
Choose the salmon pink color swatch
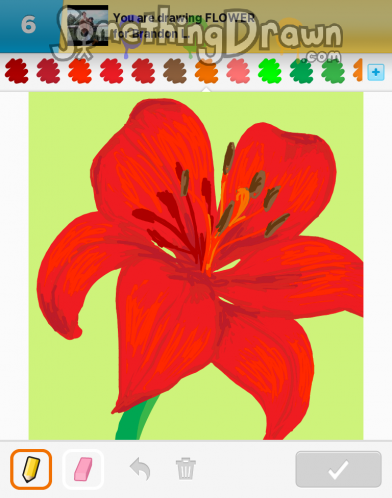click(x=238, y=71)
